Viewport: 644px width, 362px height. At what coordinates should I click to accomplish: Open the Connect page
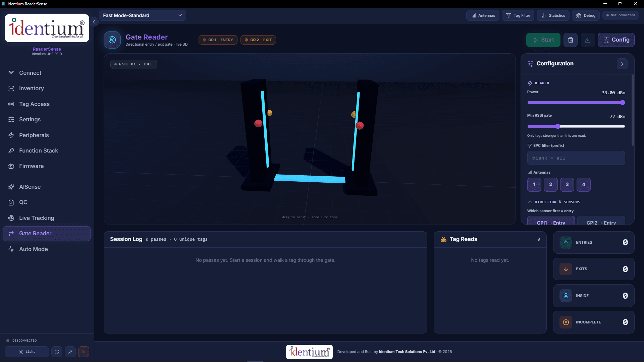coord(47,73)
